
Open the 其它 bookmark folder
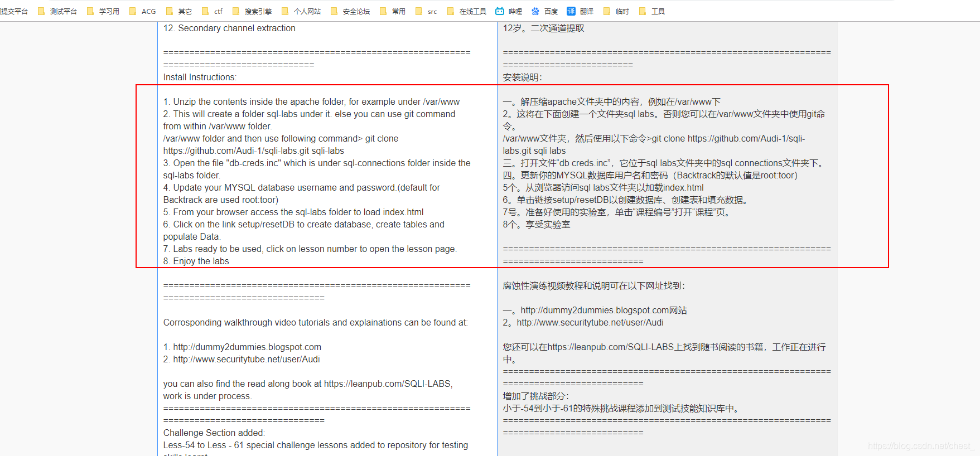179,11
